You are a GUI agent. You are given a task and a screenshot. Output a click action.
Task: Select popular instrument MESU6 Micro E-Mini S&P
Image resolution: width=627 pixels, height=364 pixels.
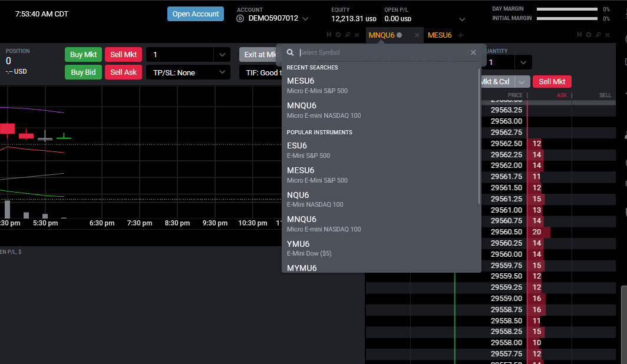(380, 175)
